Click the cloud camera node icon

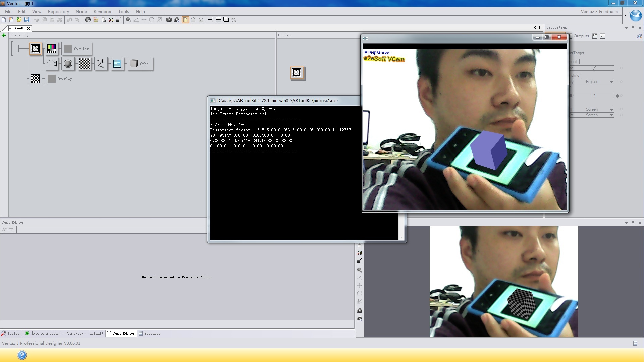pyautogui.click(x=52, y=63)
